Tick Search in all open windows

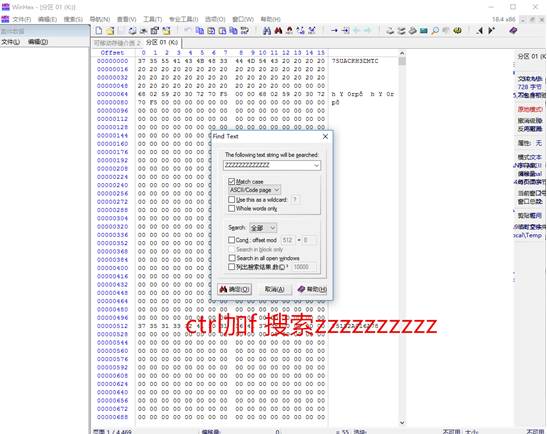[x=232, y=258]
